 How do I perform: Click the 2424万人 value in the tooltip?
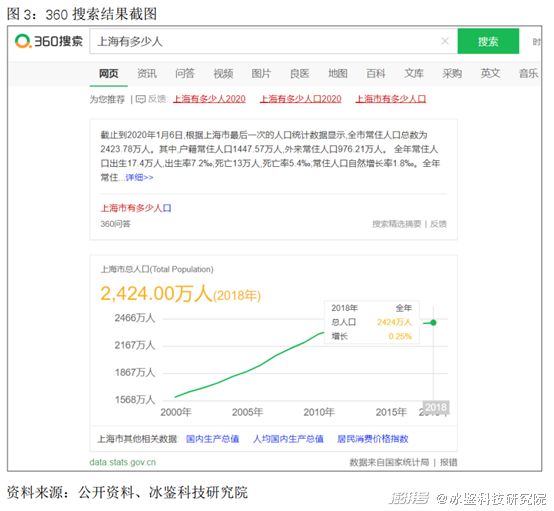click(394, 322)
